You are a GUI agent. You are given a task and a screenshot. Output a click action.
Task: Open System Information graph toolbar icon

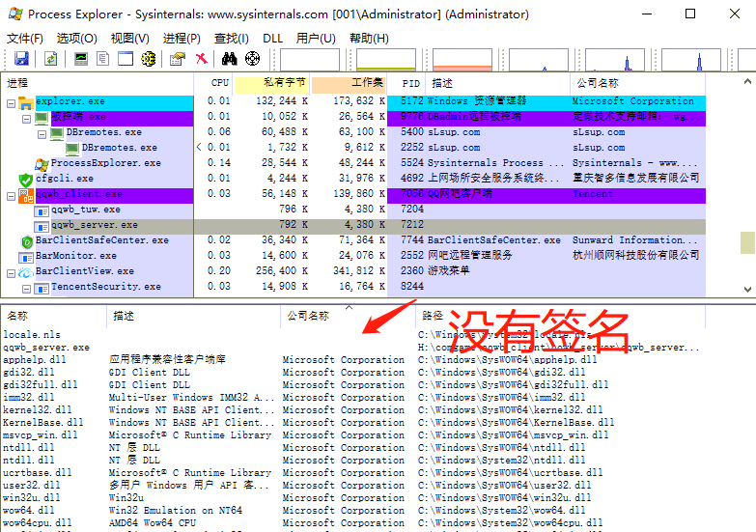pyautogui.click(x=80, y=59)
